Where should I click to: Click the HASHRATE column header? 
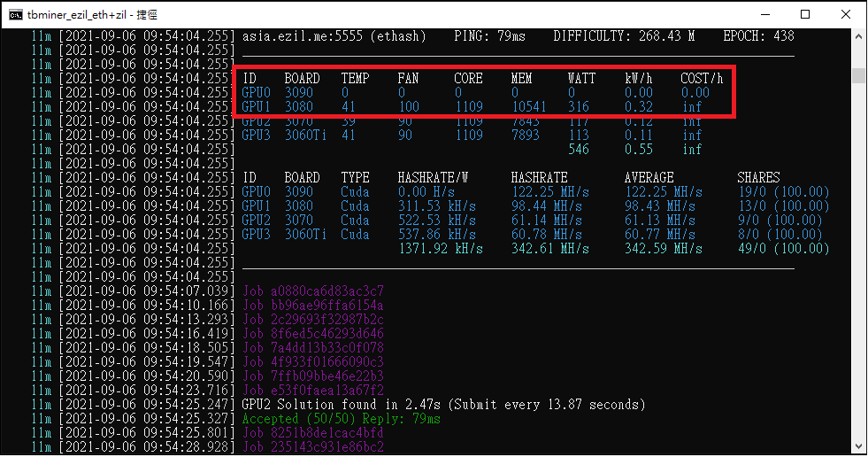point(539,178)
